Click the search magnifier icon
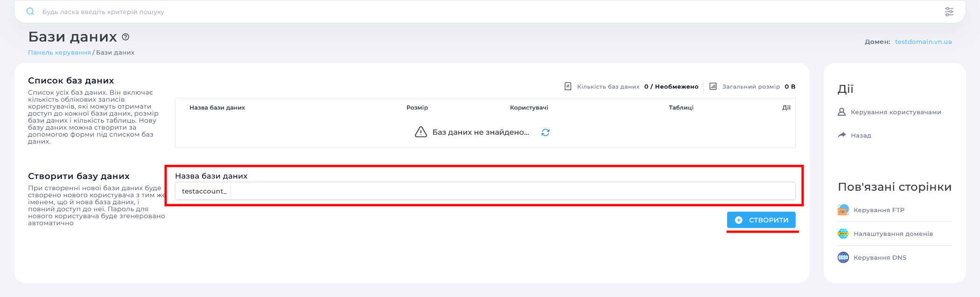Screen dimensions: 980x297 point(30,12)
